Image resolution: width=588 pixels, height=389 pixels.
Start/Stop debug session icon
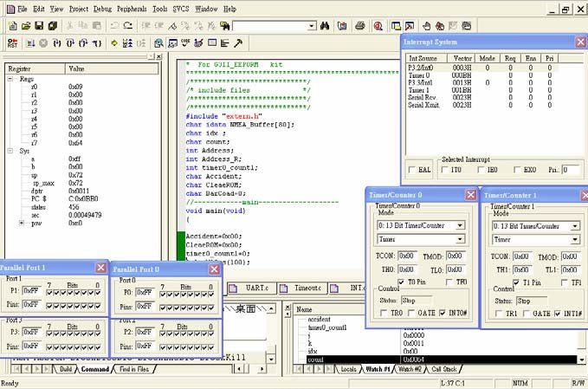(x=378, y=26)
